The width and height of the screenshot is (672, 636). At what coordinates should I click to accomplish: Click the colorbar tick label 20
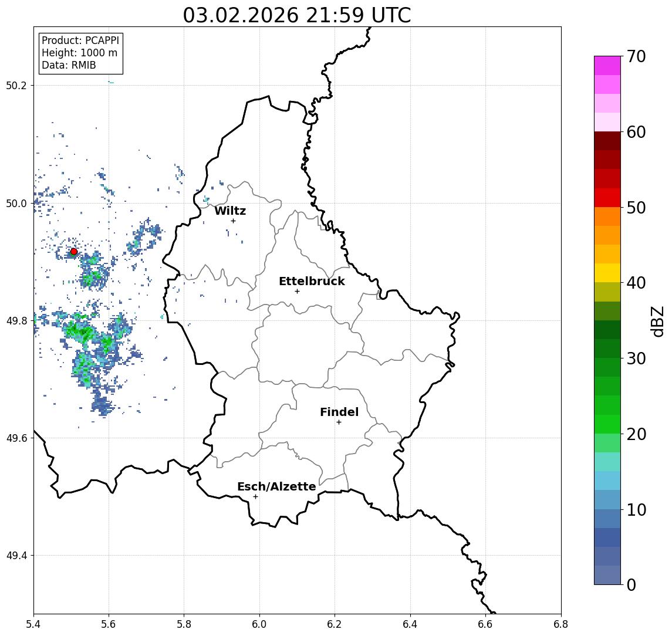click(x=636, y=434)
